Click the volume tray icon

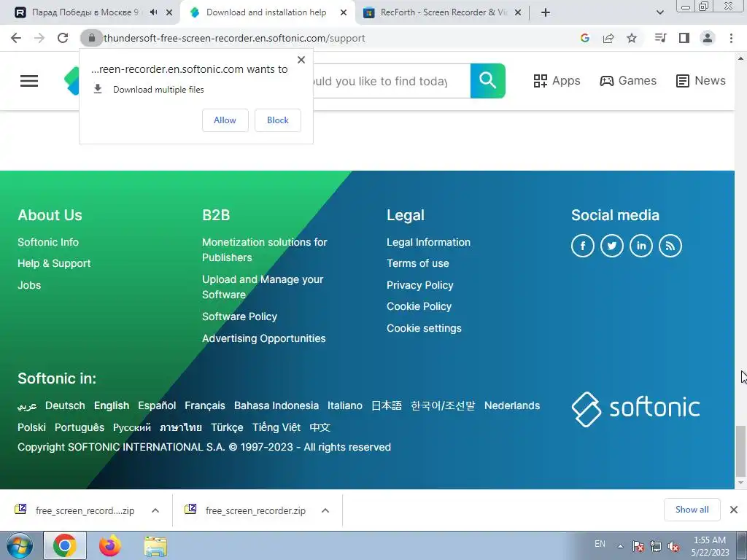[673, 547]
